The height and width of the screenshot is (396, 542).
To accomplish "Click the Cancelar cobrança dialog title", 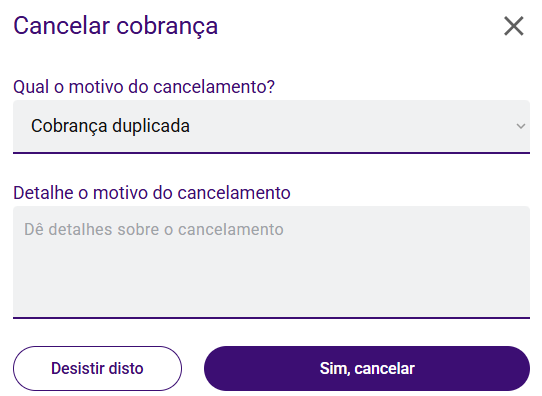I will point(115,26).
